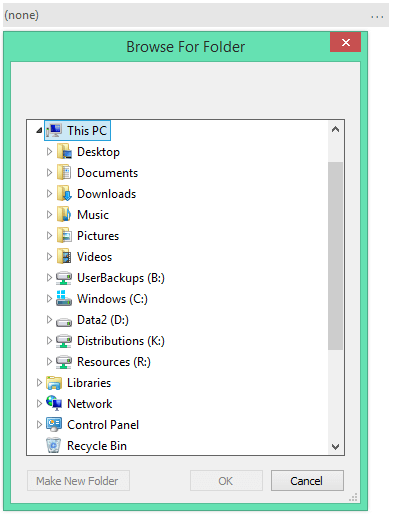Click the Downloads folder icon

pos(64,194)
